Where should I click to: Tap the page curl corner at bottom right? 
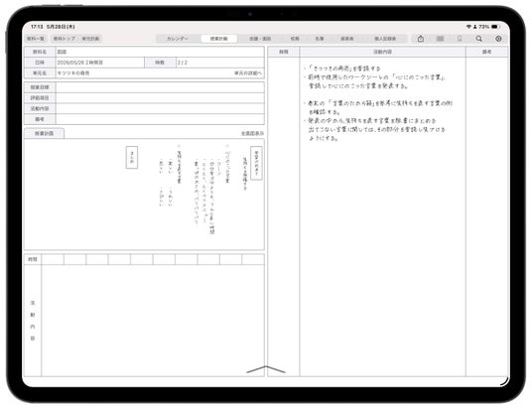[x=505, y=381]
